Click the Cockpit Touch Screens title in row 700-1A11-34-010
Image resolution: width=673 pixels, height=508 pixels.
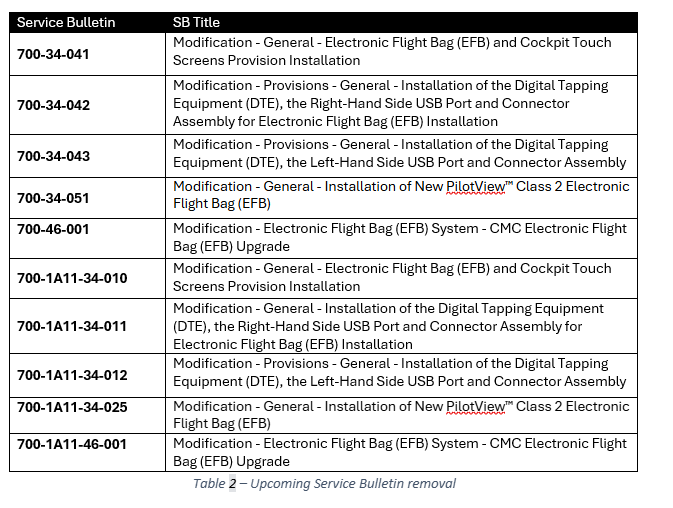392,277
